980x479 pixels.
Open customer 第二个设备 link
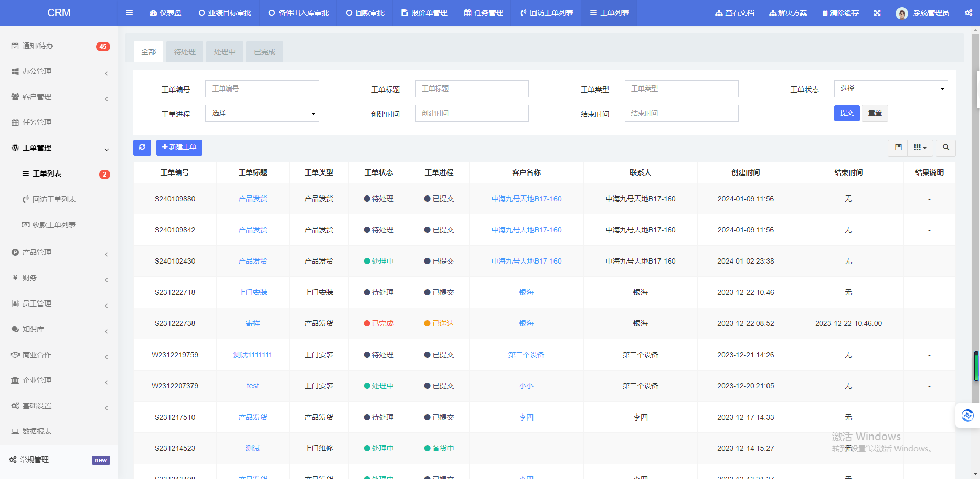526,355
